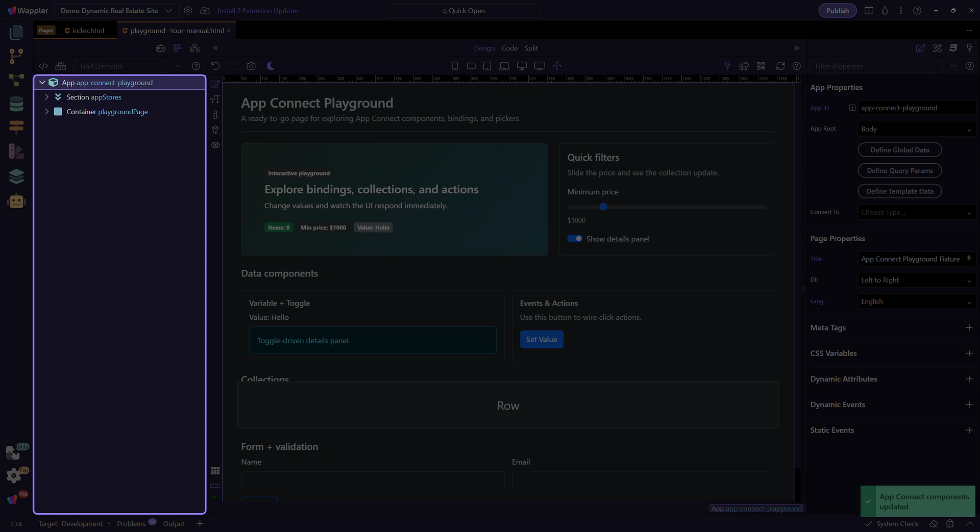The width and height of the screenshot is (980, 532).
Task: Click the Find Elements search field
Action: [120, 66]
